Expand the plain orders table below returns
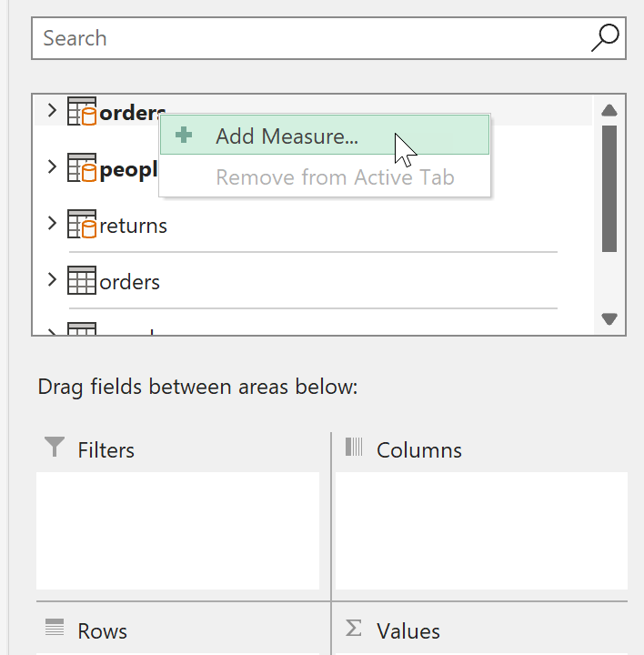 pyautogui.click(x=52, y=280)
